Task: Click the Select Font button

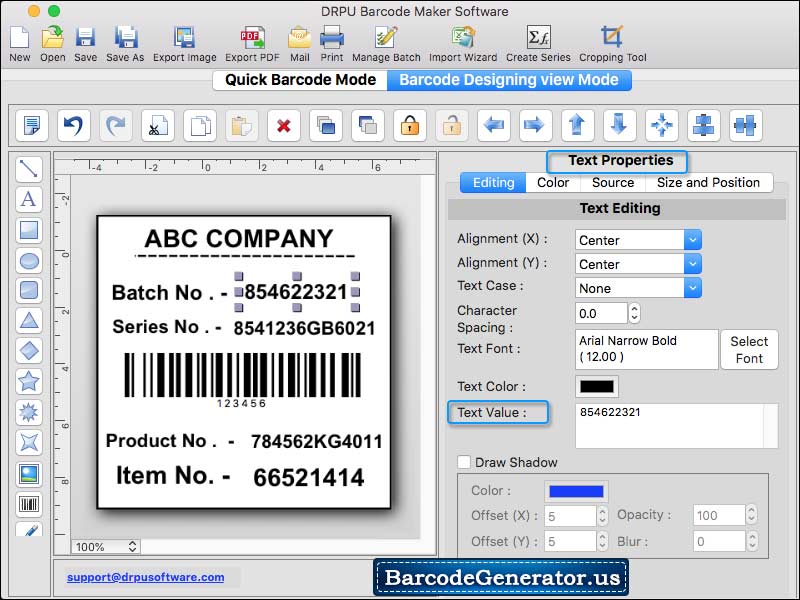Action: [x=749, y=349]
